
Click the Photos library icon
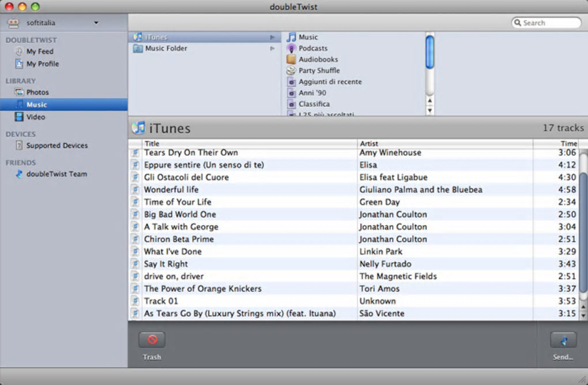click(19, 92)
